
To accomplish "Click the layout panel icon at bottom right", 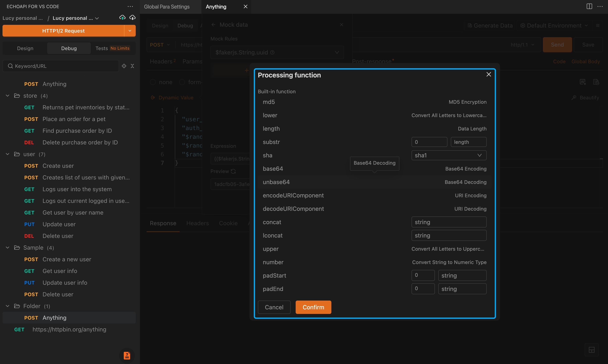I will [x=592, y=350].
